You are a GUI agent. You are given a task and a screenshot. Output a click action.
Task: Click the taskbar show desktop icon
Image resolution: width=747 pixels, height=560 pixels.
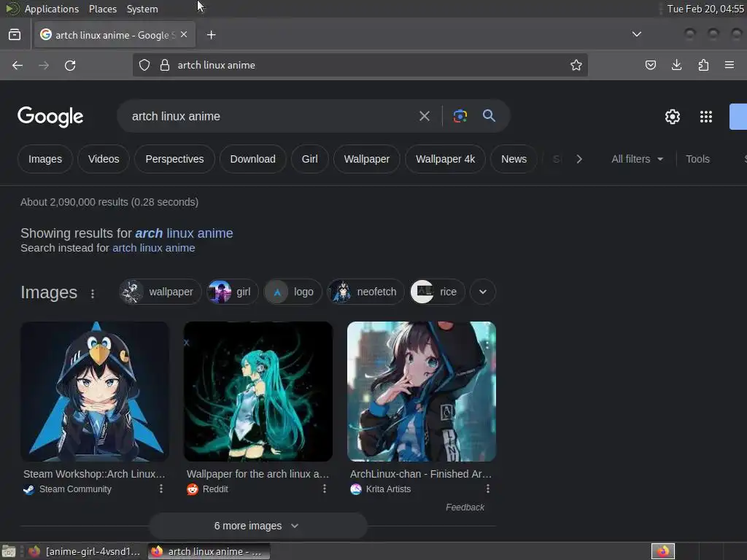pyautogui.click(x=9, y=551)
